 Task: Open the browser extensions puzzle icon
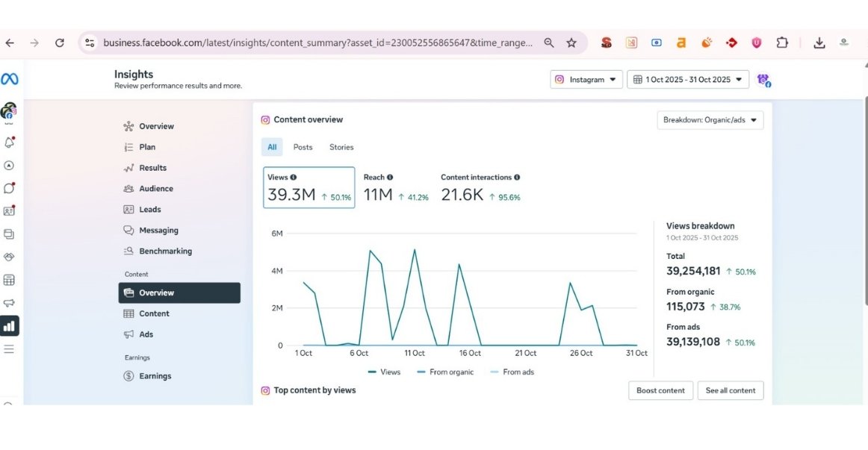(x=782, y=43)
